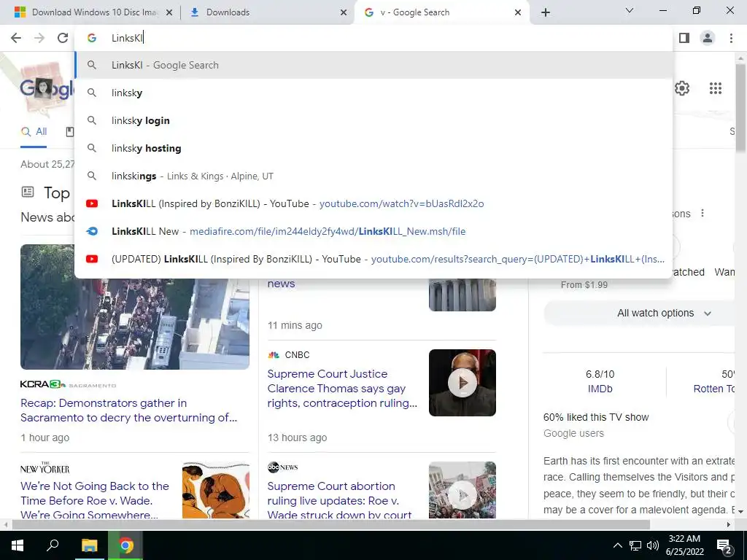
Task: Open the Chrome side panel icon
Action: (684, 38)
